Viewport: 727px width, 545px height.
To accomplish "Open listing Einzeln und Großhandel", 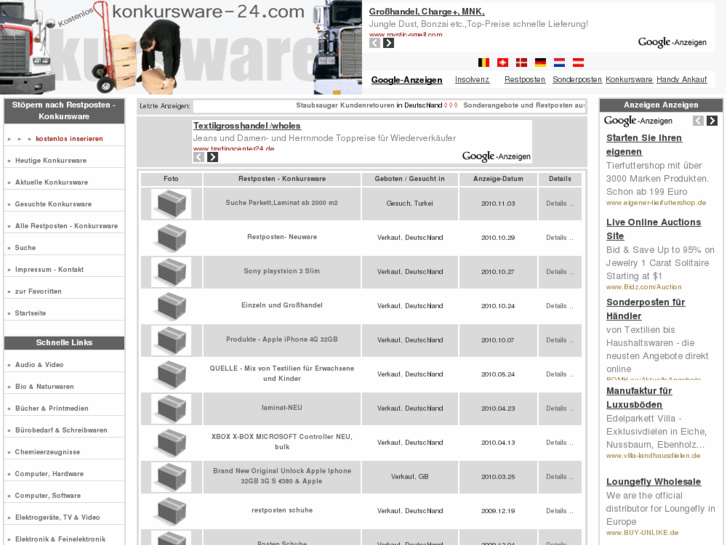I will coord(282,305).
